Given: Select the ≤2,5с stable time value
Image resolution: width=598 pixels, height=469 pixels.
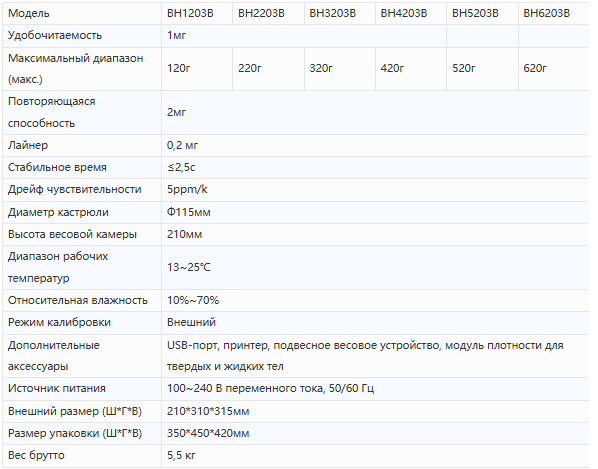Looking at the screenshot, I should [181, 167].
